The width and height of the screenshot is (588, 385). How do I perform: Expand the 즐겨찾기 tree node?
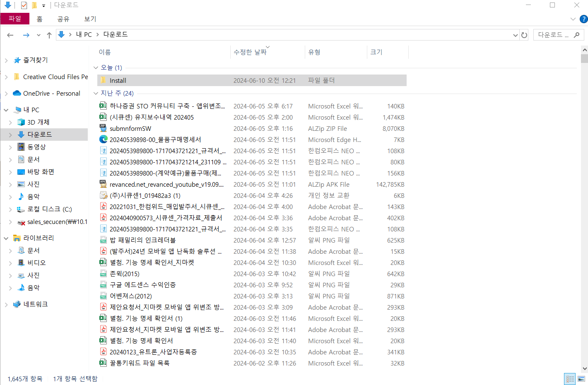pos(6,60)
